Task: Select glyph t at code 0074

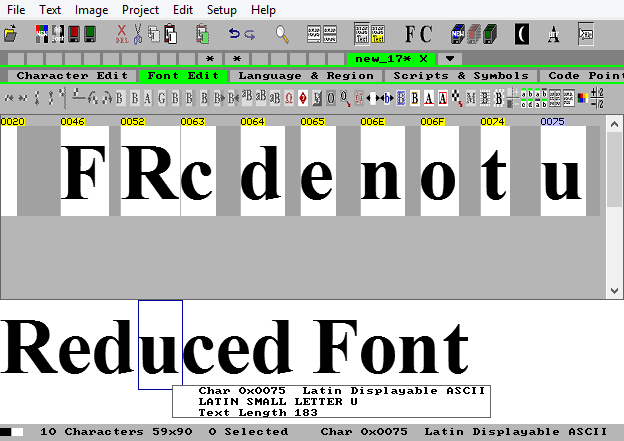Action: pyautogui.click(x=495, y=171)
